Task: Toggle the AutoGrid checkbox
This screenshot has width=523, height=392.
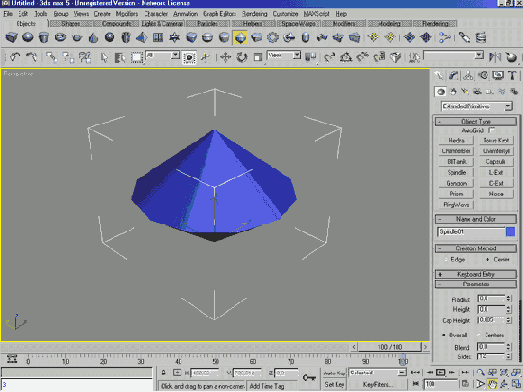Action: coord(492,130)
